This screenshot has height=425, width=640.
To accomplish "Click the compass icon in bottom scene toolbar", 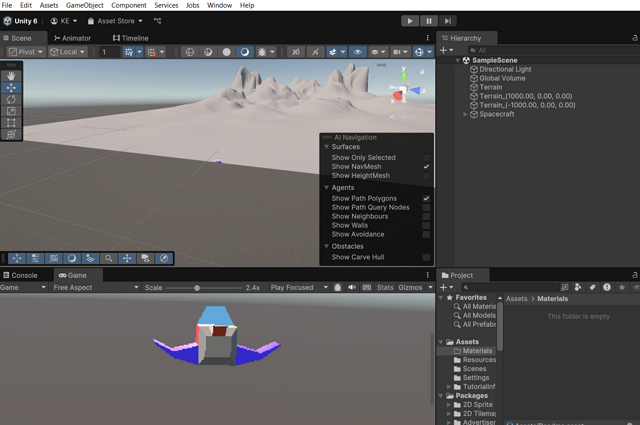I will (x=164, y=258).
